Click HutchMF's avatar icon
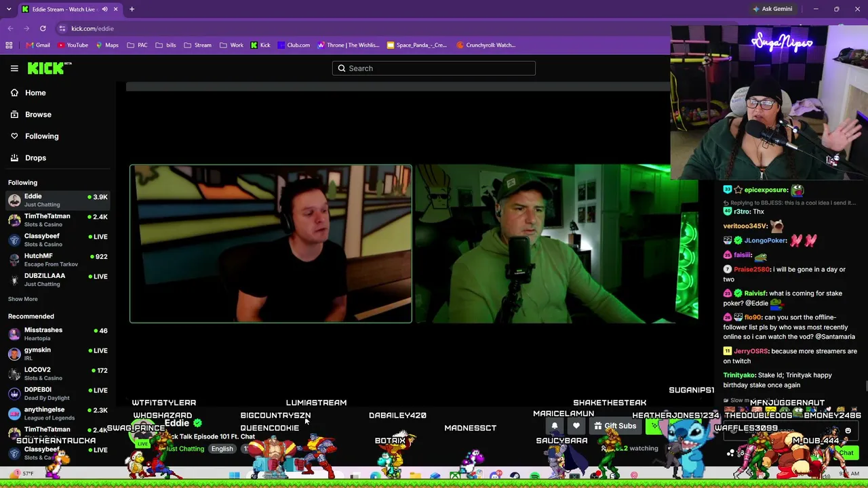The height and width of the screenshot is (488, 868). (x=14, y=260)
